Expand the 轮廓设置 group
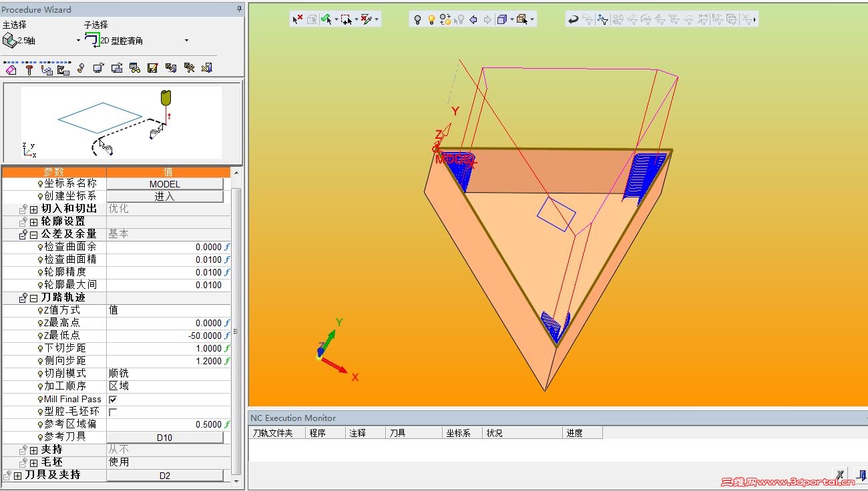This screenshot has height=491, width=868. (x=33, y=221)
